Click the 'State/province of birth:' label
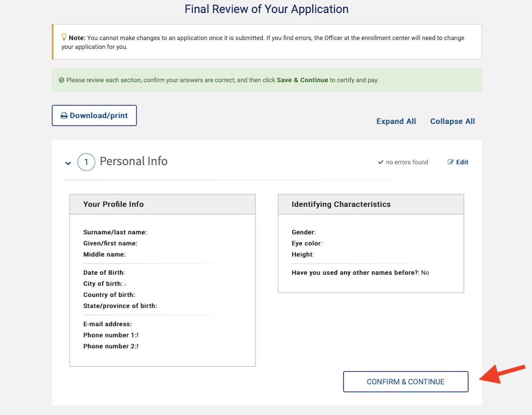This screenshot has width=532, height=415. [120, 306]
